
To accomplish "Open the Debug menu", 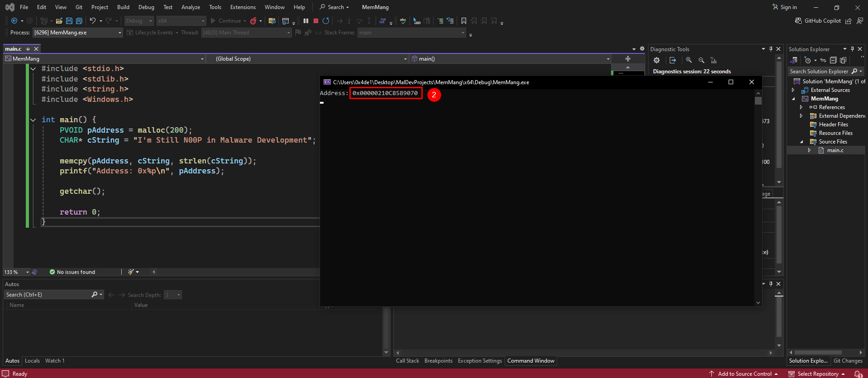I will pyautogui.click(x=146, y=7).
